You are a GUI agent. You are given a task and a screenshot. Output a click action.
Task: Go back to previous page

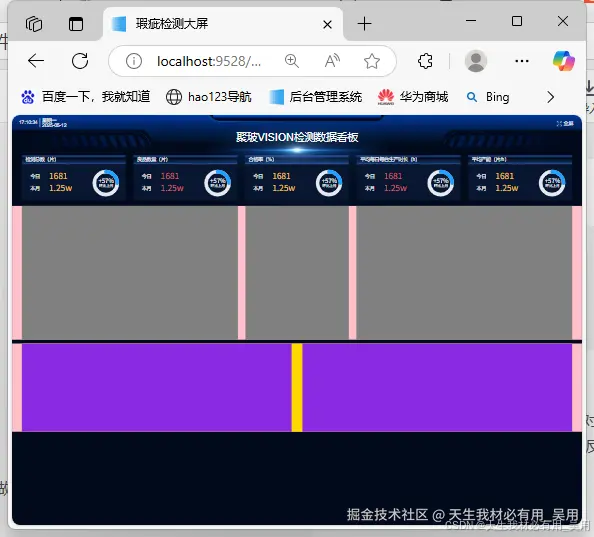pyautogui.click(x=36, y=61)
